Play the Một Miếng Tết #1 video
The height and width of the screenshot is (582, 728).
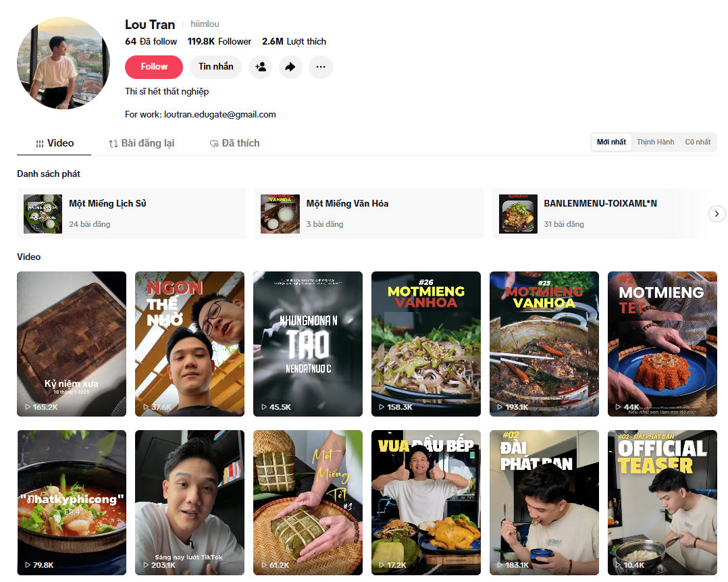308,502
